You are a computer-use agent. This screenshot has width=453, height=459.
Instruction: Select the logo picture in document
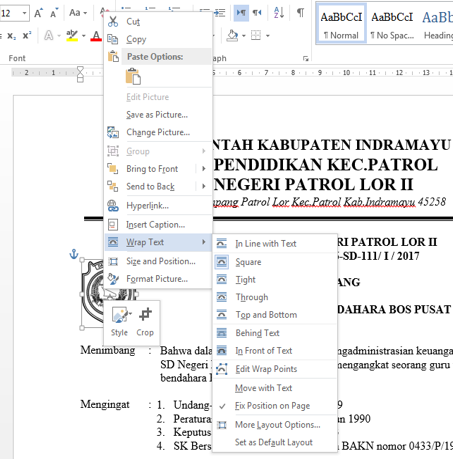(93, 293)
